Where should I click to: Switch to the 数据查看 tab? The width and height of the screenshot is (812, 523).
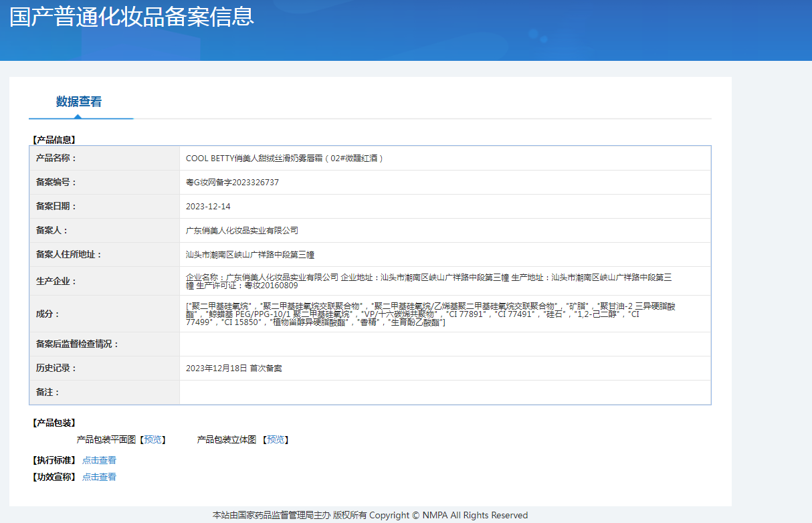pyautogui.click(x=79, y=102)
